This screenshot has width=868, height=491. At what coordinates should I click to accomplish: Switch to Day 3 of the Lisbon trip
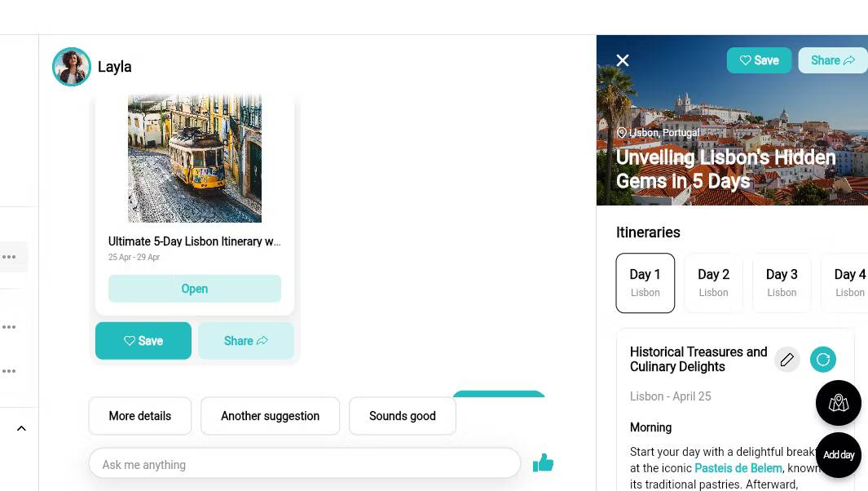point(782,282)
